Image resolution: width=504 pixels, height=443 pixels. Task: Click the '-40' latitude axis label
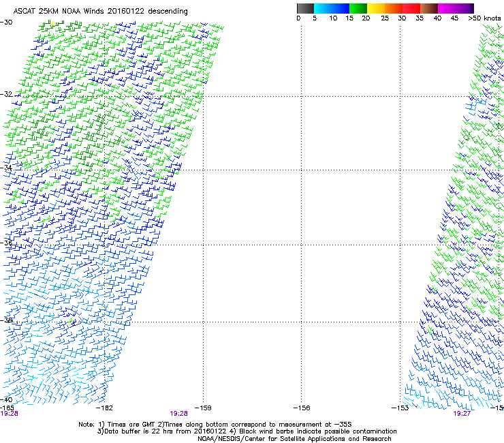point(6,399)
